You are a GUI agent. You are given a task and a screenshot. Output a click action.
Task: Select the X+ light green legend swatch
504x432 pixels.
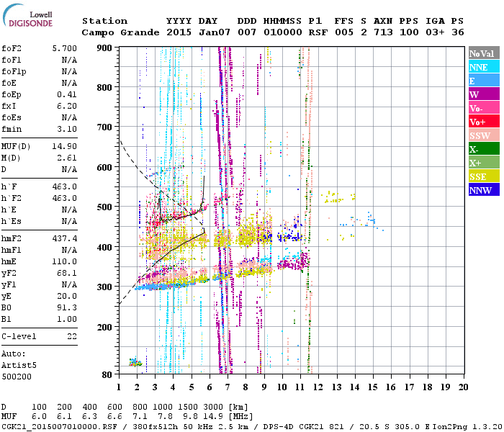click(484, 162)
